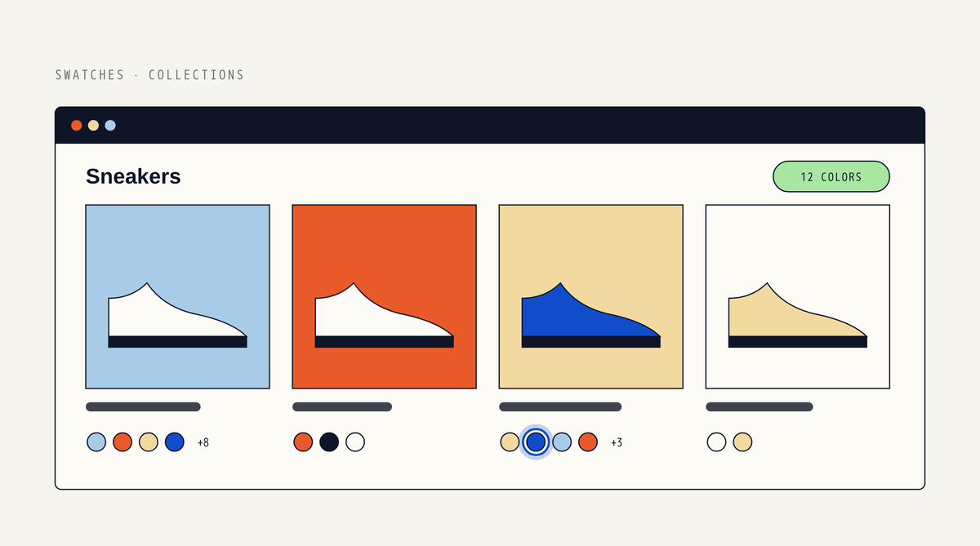Select orange swatch under first sneaker
The width and height of the screenshot is (980, 546).
coord(122,442)
